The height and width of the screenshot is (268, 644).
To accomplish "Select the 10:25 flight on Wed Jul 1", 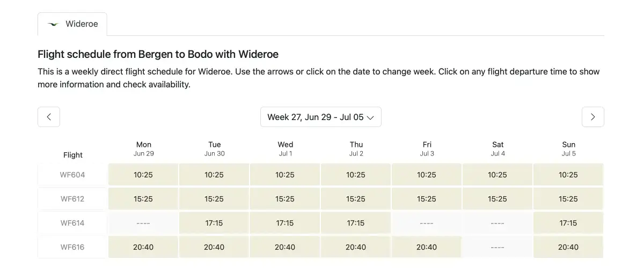I will click(x=285, y=175).
